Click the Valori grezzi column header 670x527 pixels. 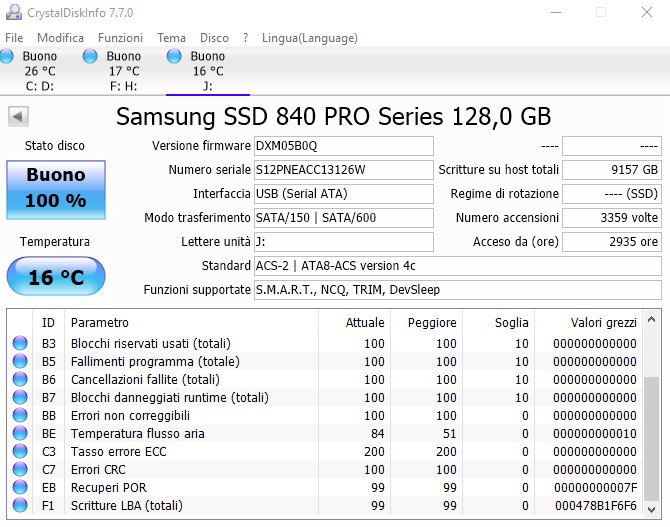click(x=588, y=323)
